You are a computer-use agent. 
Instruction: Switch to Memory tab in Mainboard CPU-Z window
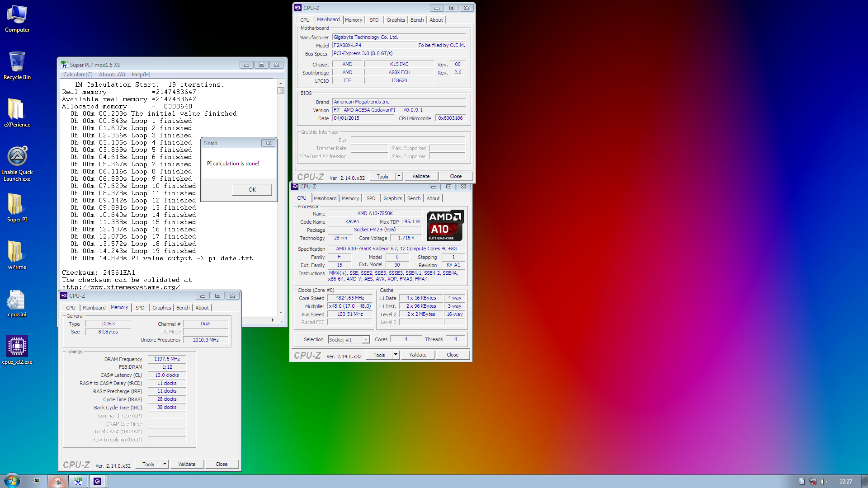(354, 20)
